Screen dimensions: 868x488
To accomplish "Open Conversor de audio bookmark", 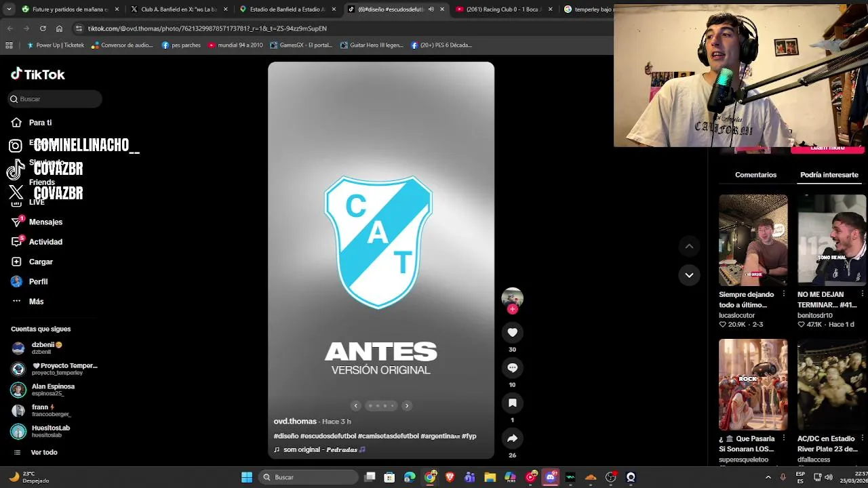I will 123,45.
